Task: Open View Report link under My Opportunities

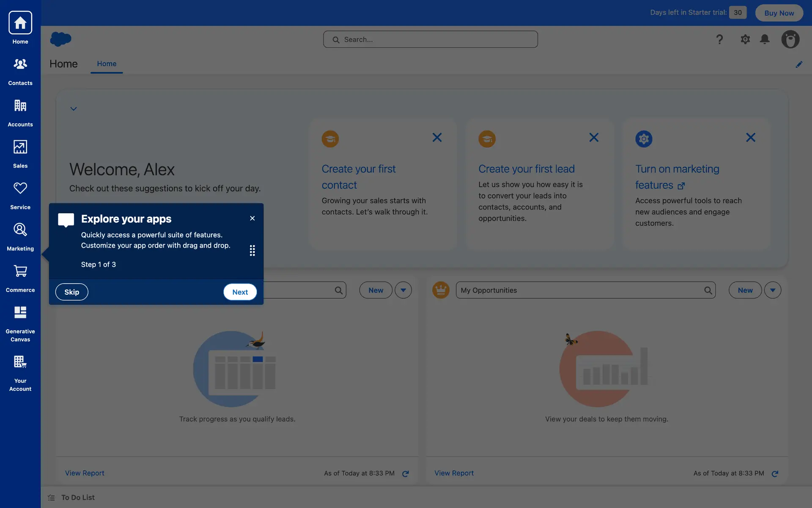Action: 454,473
